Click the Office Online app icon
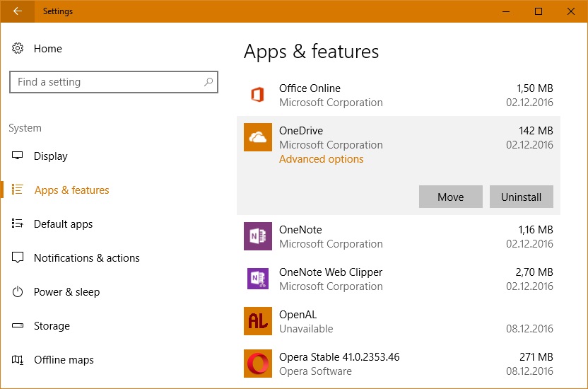The image size is (588, 389). [258, 95]
